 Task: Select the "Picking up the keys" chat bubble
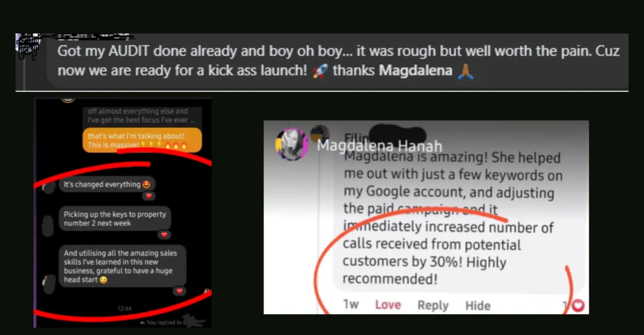pyautogui.click(x=115, y=218)
